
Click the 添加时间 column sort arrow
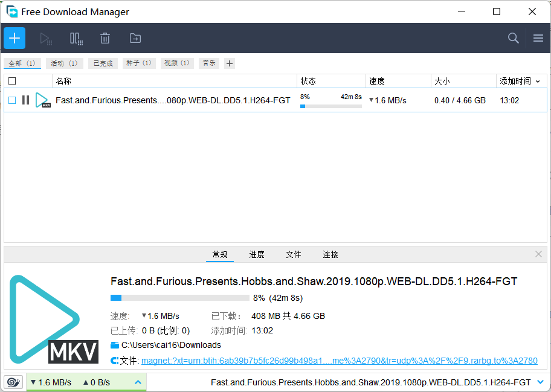(x=538, y=82)
